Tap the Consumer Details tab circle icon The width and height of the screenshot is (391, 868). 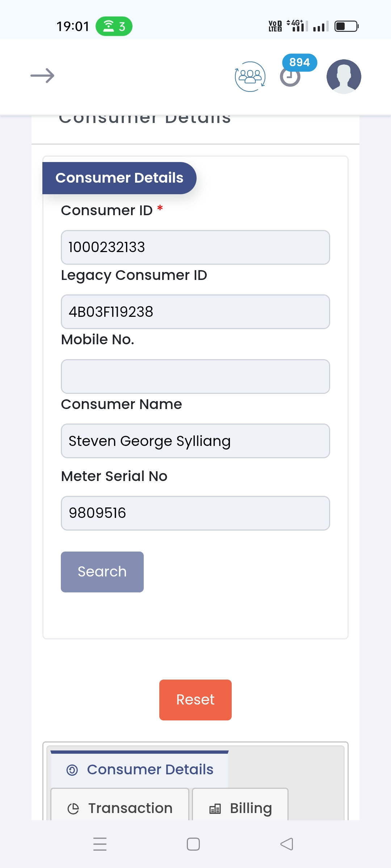click(72, 770)
